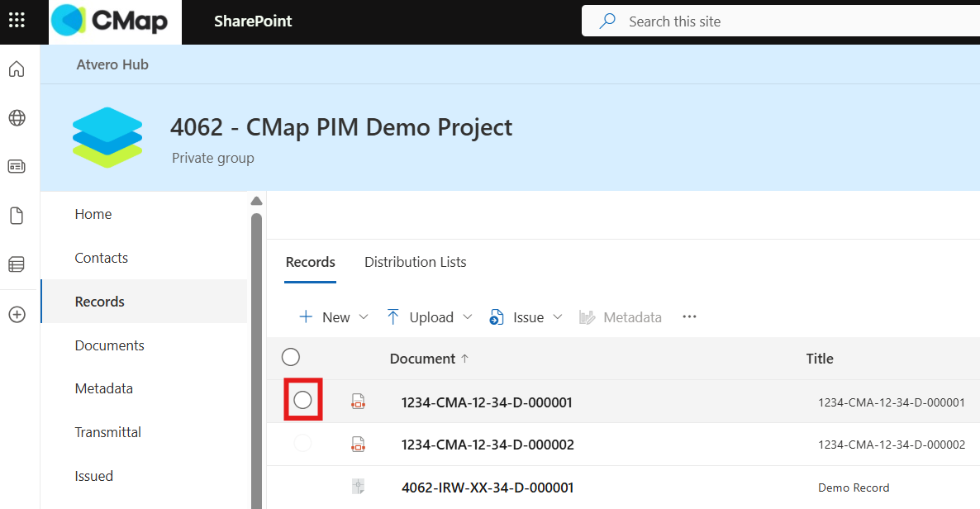
Task: Open Home in site navigation
Action: tap(93, 214)
